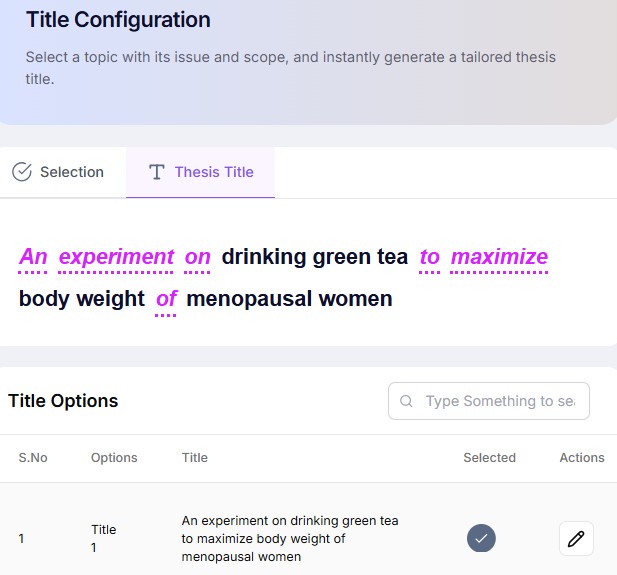
Task: Click the Selected column header
Action: coord(489,458)
